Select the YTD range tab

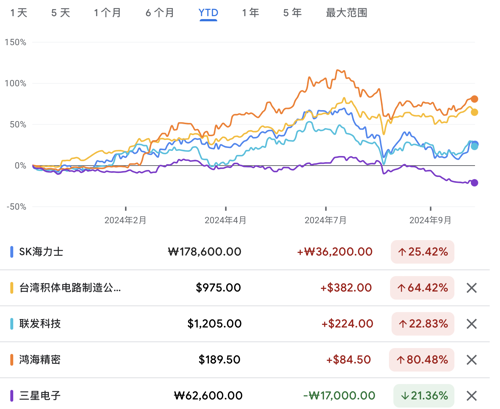(208, 13)
